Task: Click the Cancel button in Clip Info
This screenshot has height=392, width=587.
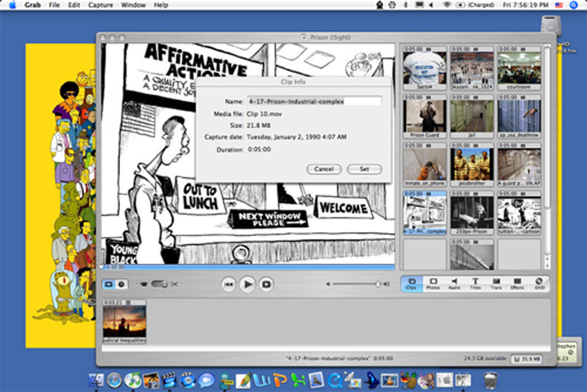Action: coord(324,169)
